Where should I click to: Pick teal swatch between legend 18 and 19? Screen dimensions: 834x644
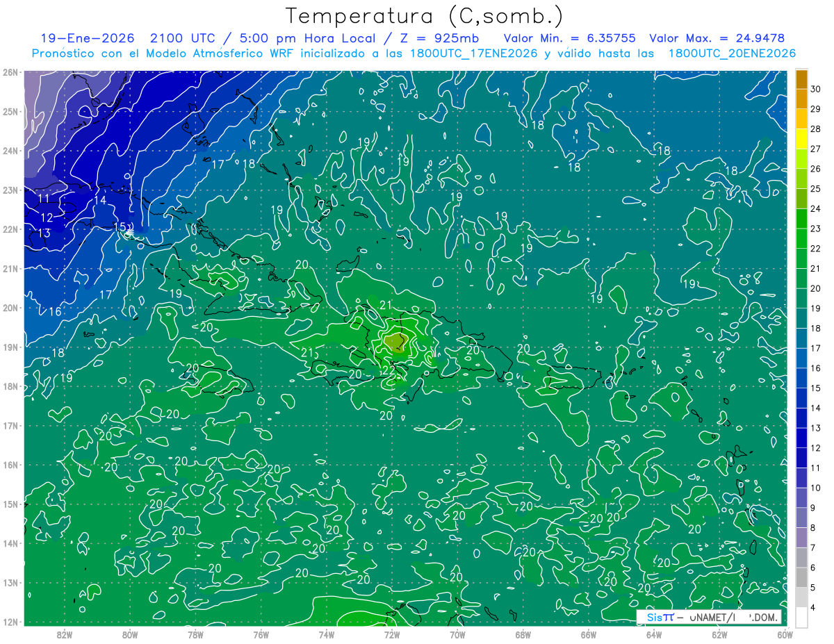801,318
